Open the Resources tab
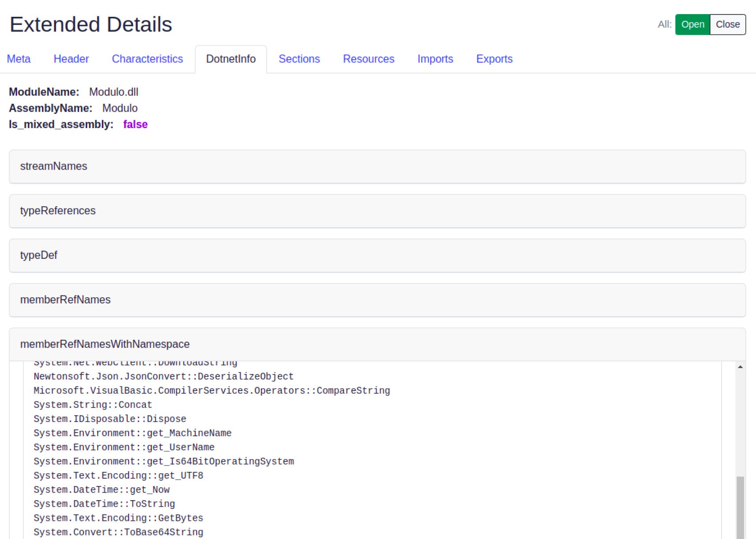 (368, 59)
